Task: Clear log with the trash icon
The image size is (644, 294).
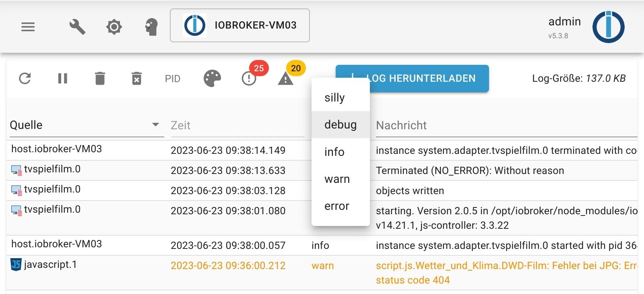Action: (x=100, y=79)
